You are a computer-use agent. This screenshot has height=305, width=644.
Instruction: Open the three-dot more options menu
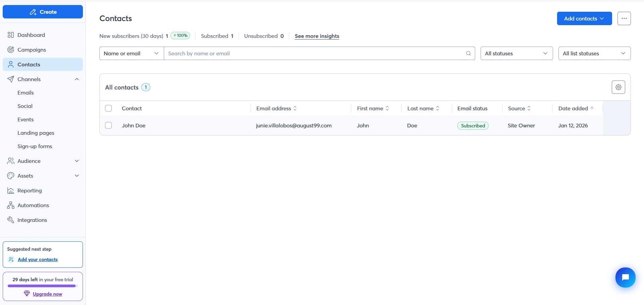(x=624, y=18)
